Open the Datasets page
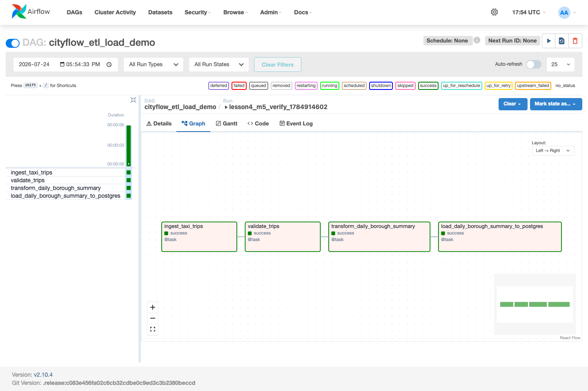 (160, 12)
